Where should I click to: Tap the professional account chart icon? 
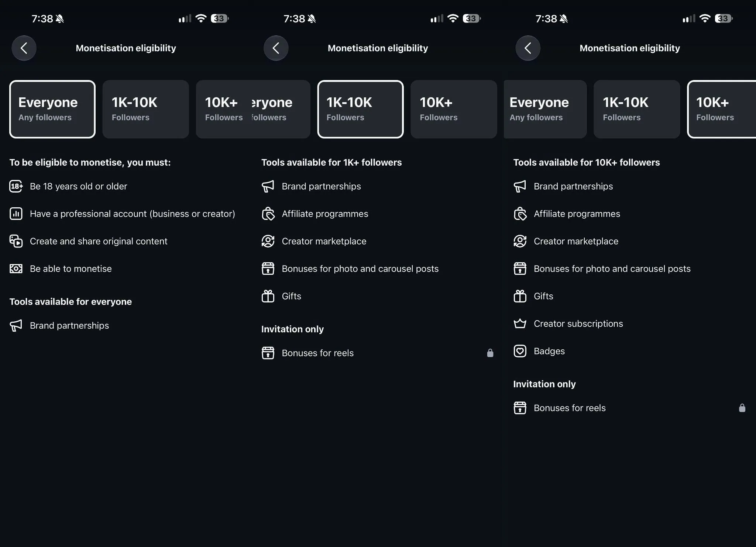click(16, 214)
